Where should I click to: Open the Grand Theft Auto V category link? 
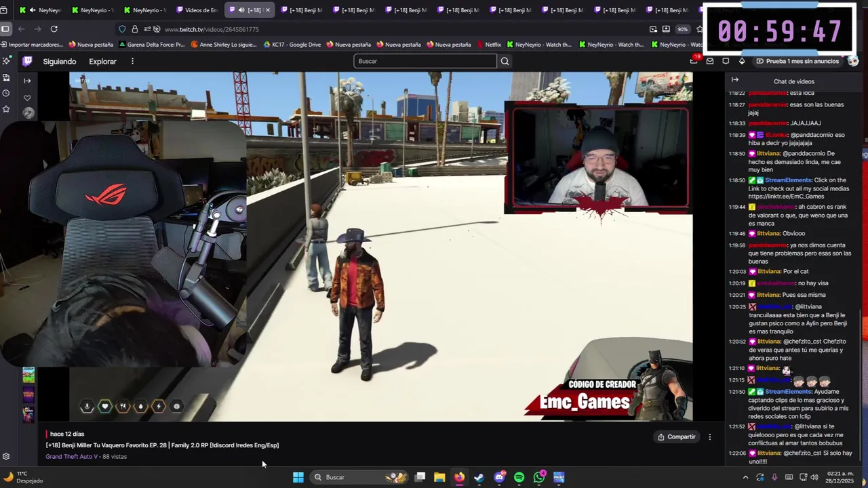(x=71, y=457)
